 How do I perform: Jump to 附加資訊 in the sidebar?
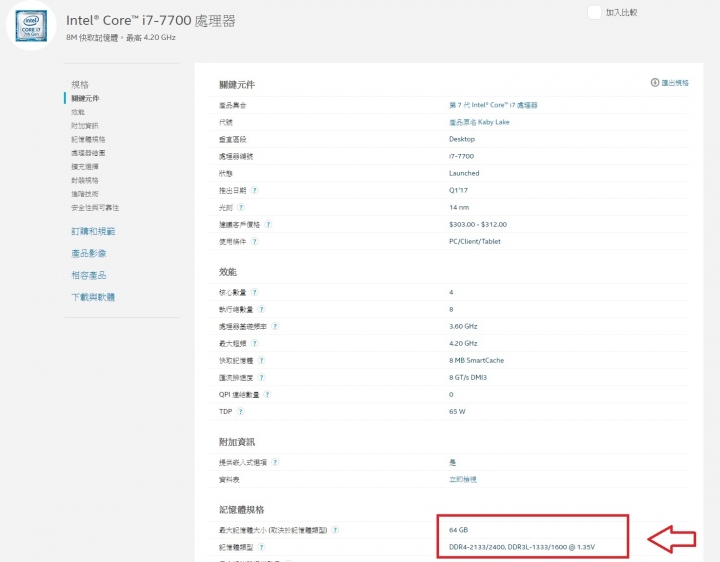pyautogui.click(x=85, y=125)
